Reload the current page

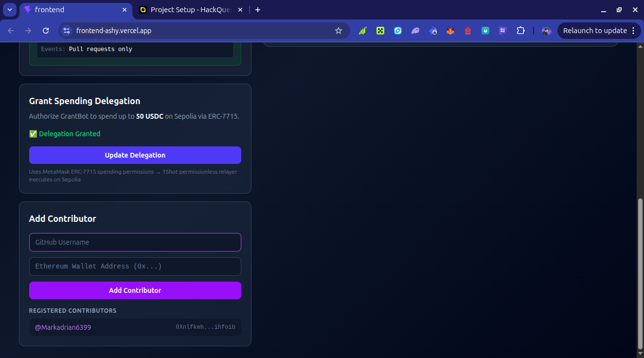(46, 31)
